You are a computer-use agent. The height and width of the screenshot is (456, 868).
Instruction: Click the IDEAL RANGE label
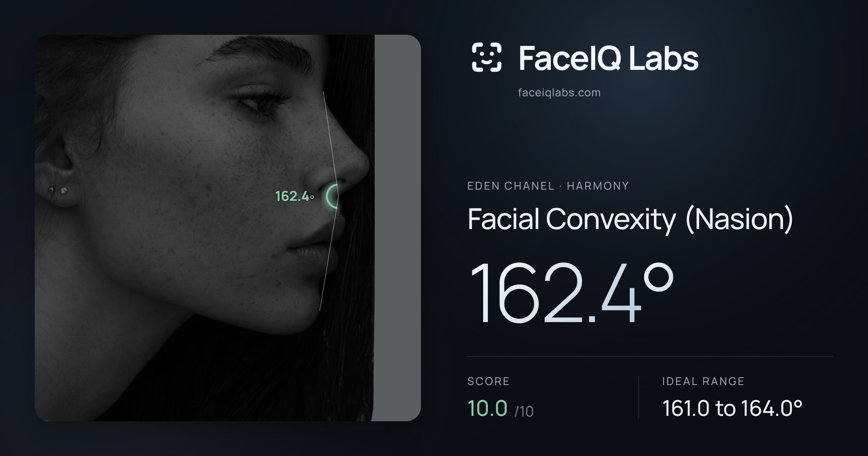point(703,381)
